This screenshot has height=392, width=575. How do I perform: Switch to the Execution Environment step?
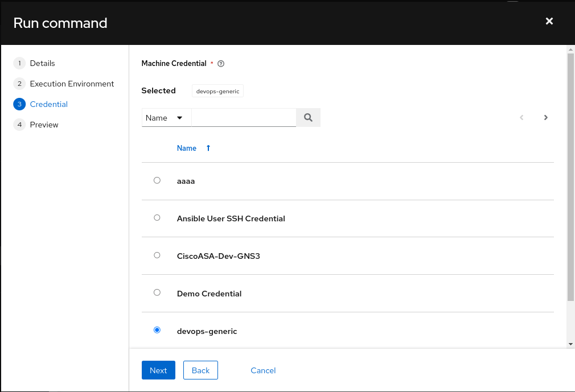click(72, 84)
